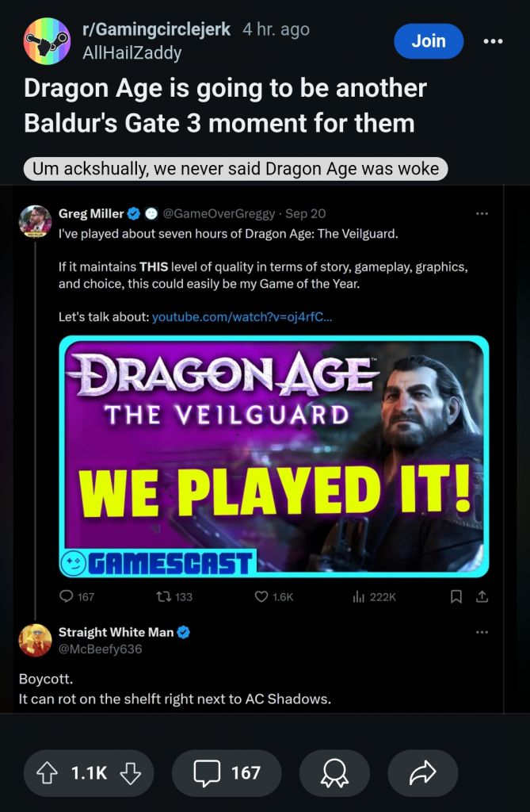The image size is (530, 812).
Task: Tap Straight White Man's avatar
Action: (x=35, y=640)
